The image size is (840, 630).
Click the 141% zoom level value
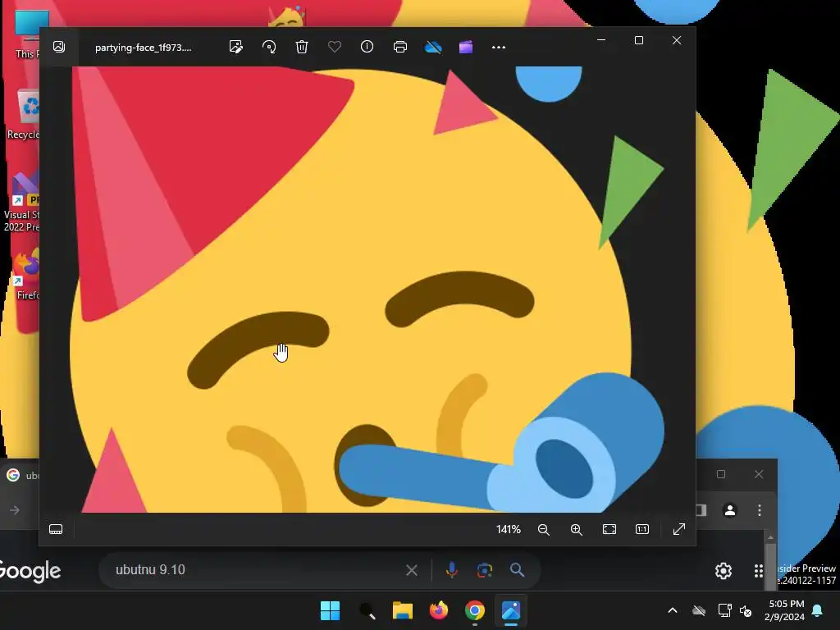(509, 529)
